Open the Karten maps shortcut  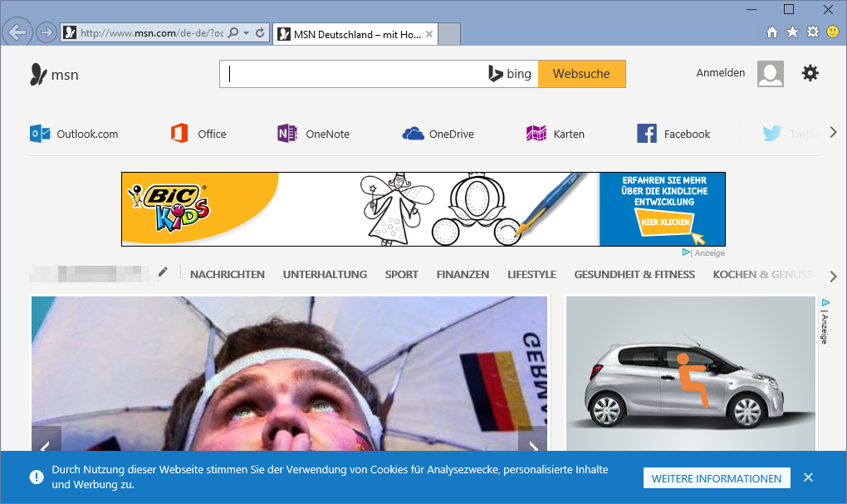[x=536, y=134]
